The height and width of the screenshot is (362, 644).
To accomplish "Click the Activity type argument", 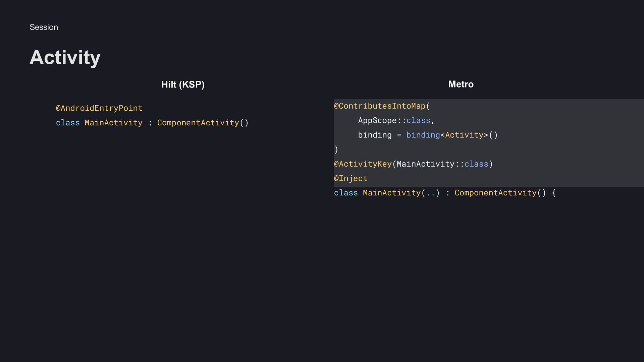I will click(x=464, y=135).
